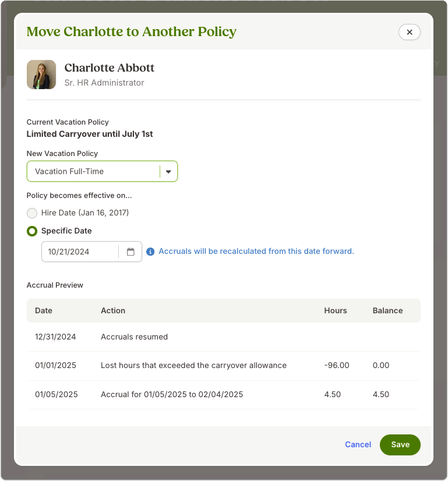Select the 12/31/2024 date cell
Screen dimensions: 448x481
point(55,337)
